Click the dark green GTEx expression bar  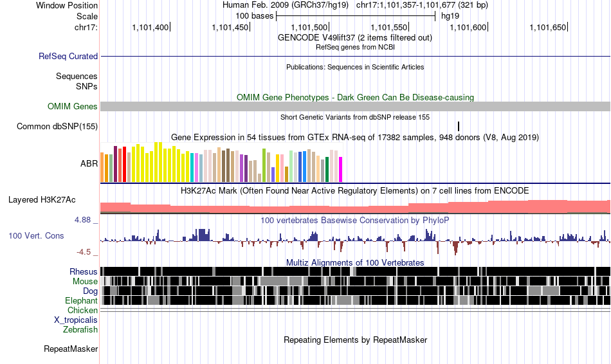click(327, 170)
